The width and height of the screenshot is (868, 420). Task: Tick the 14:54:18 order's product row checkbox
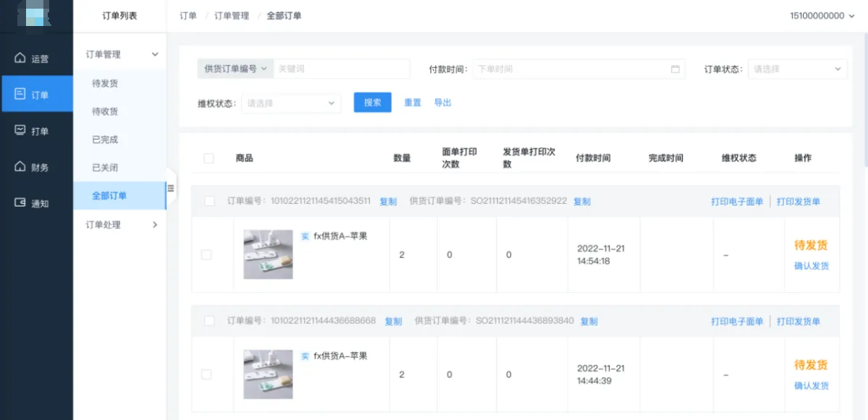(206, 254)
